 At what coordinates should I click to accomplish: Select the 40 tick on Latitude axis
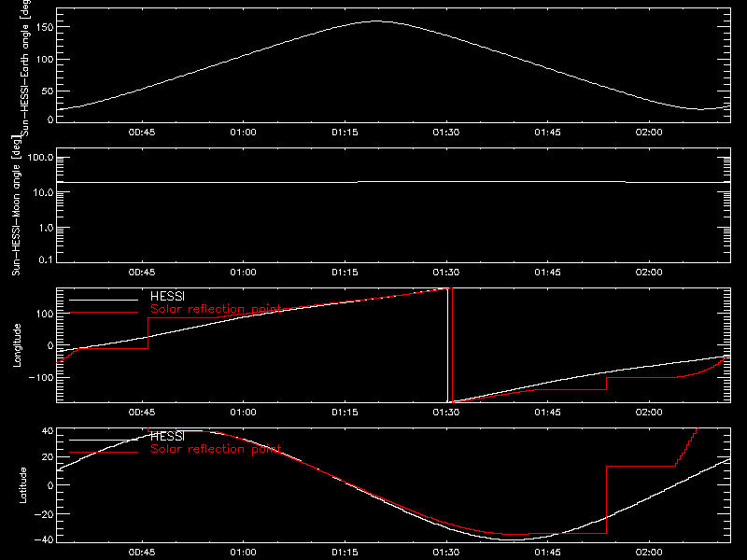coord(48,431)
